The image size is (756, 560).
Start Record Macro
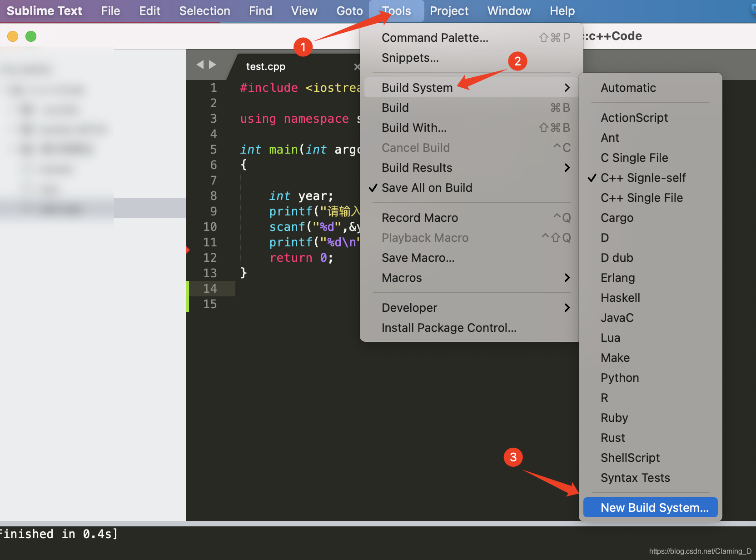[471, 218]
